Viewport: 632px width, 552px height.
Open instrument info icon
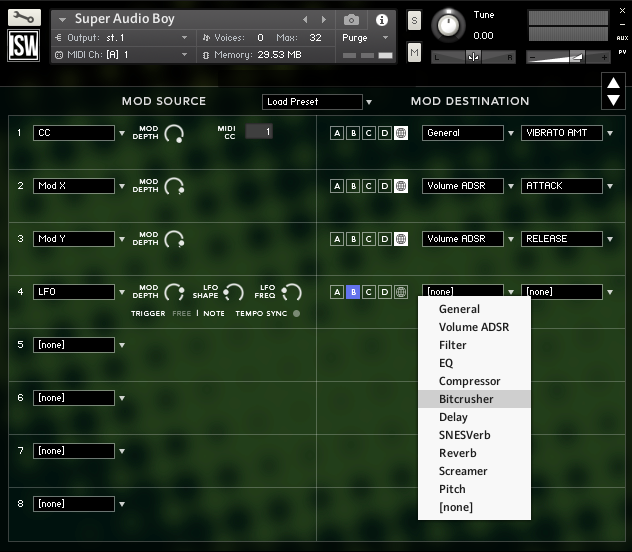pyautogui.click(x=381, y=19)
